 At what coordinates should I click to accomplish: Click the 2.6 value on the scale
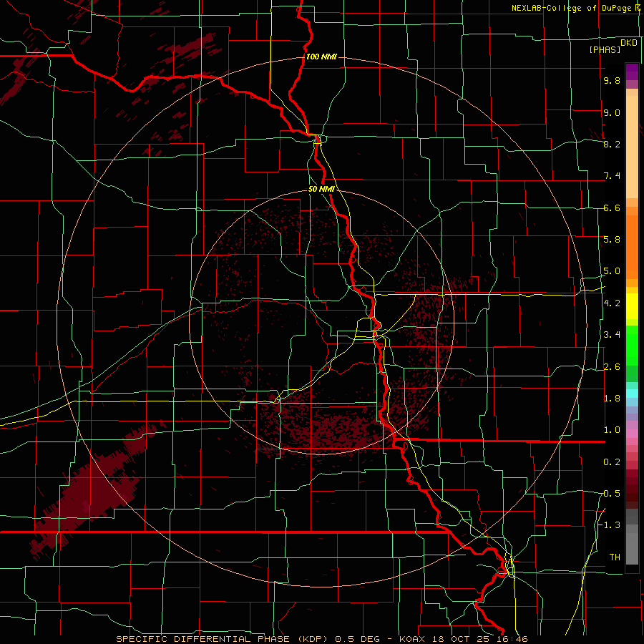click(612, 366)
